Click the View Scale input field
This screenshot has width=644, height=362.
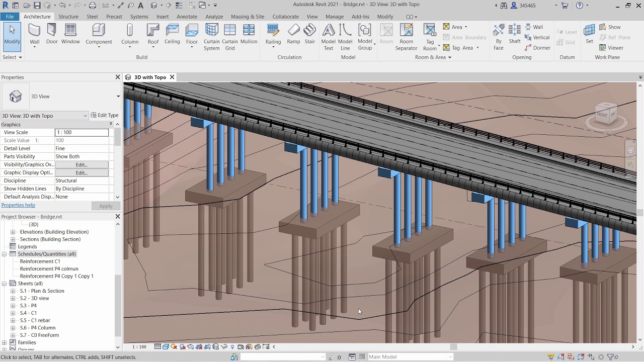click(82, 133)
